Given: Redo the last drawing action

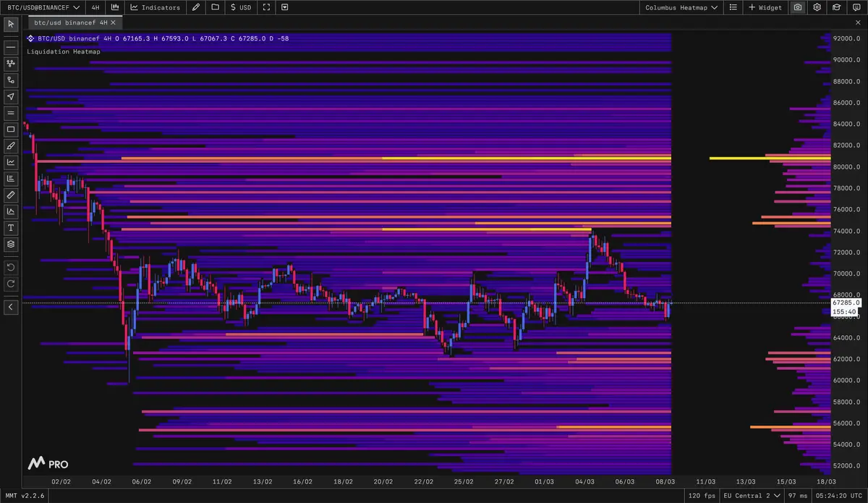Looking at the screenshot, I should click(11, 284).
